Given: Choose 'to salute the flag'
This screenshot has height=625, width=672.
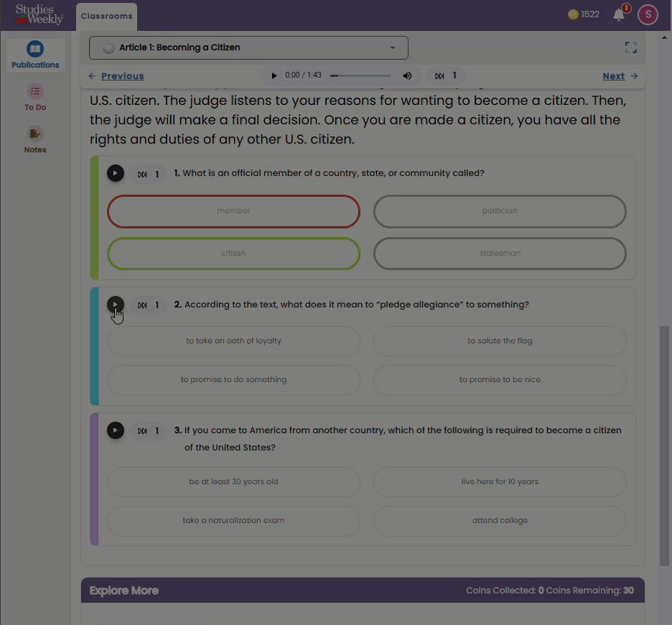Looking at the screenshot, I should tap(500, 341).
